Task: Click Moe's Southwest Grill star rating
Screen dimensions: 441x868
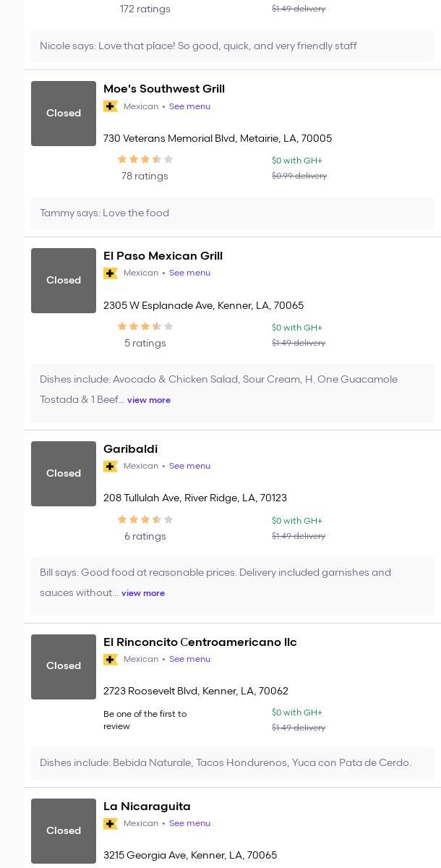Action: (145, 160)
